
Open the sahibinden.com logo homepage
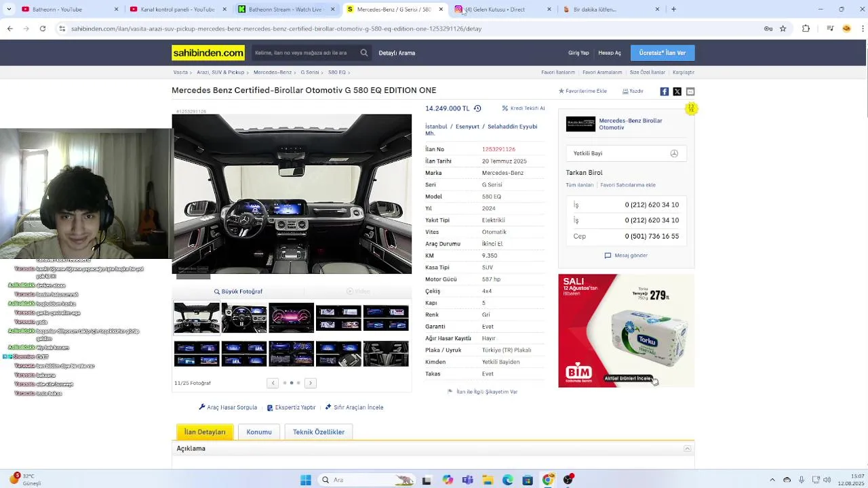(x=208, y=53)
